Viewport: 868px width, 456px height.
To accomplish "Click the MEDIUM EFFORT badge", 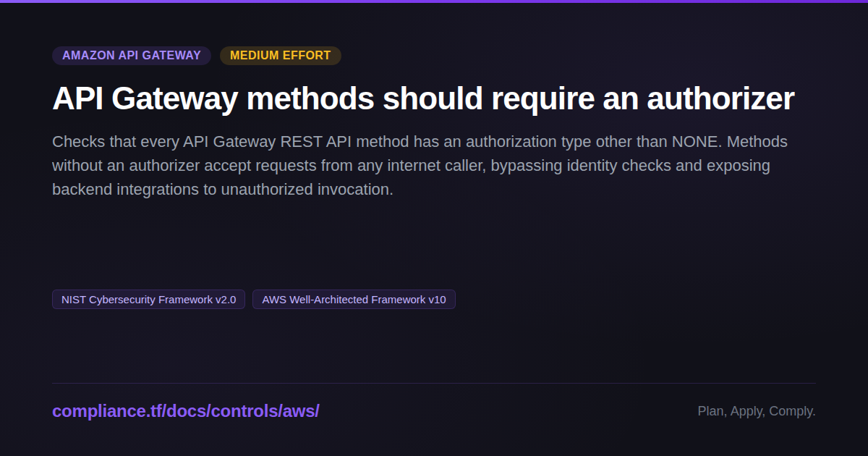I will [x=281, y=56].
